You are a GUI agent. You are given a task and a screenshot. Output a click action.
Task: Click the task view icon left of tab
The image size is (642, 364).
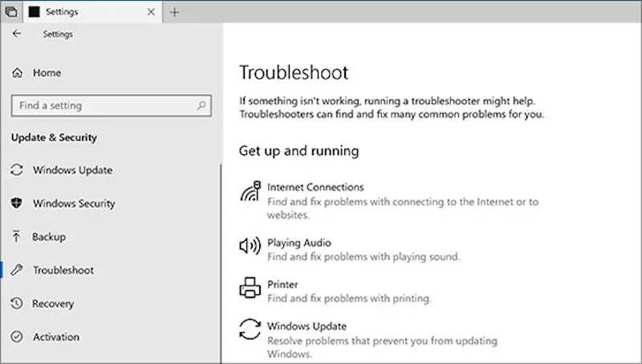pos(10,12)
